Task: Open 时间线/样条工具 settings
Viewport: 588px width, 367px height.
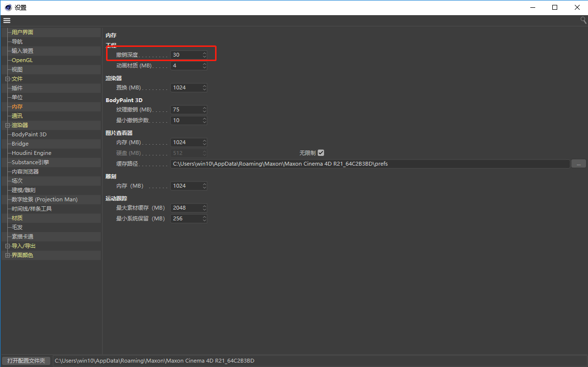Action: pyautogui.click(x=32, y=209)
